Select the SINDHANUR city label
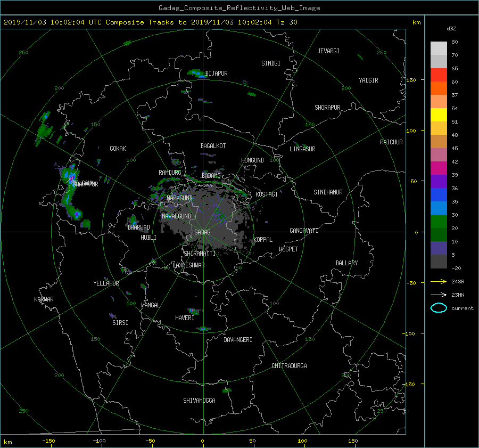Viewport: 479px width, 448px height. pos(328,192)
